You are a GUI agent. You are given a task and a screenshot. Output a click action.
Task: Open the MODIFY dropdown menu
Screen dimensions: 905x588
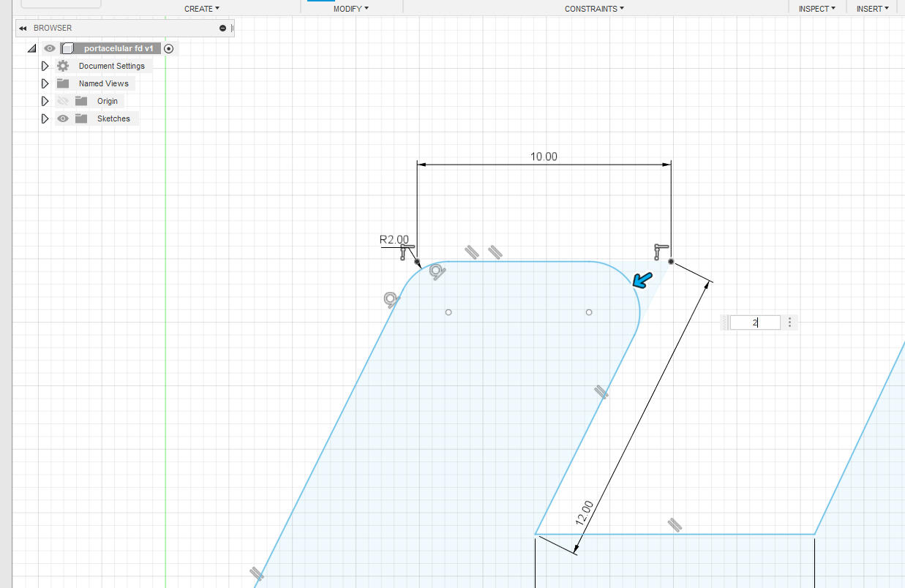coord(351,9)
